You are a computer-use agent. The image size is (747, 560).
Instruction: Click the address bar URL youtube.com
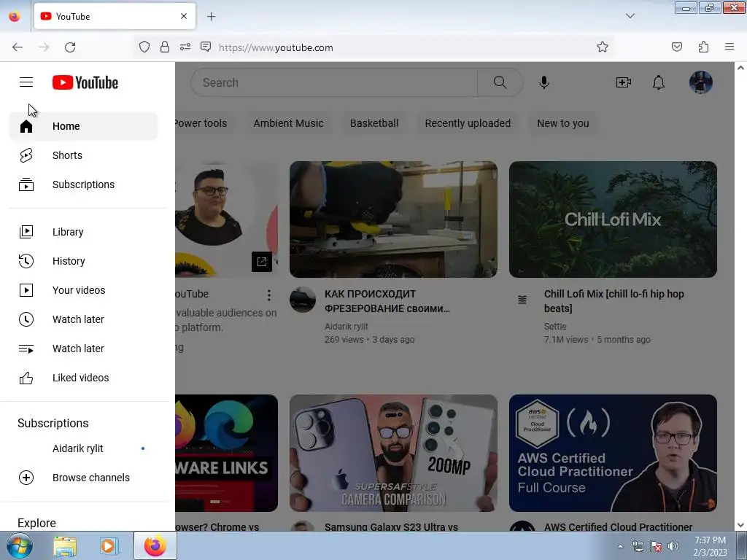point(276,47)
